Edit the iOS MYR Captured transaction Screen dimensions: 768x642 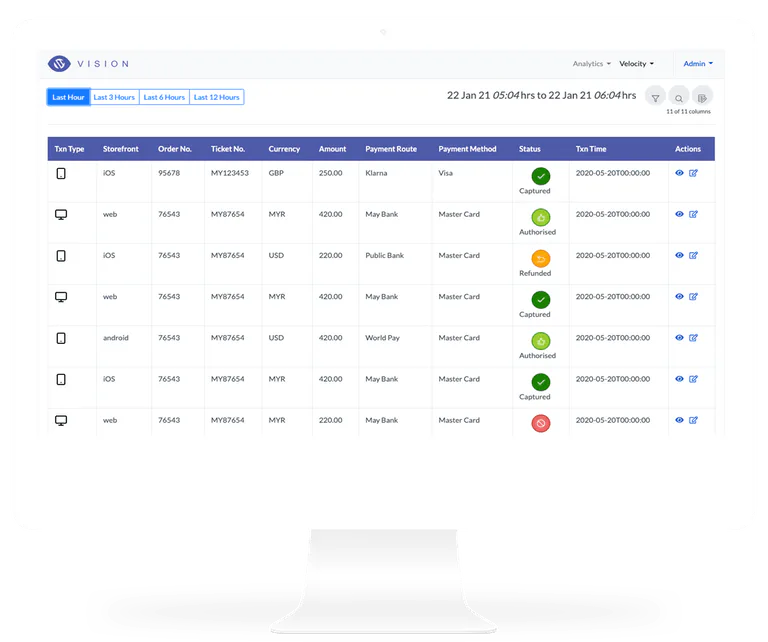click(693, 379)
